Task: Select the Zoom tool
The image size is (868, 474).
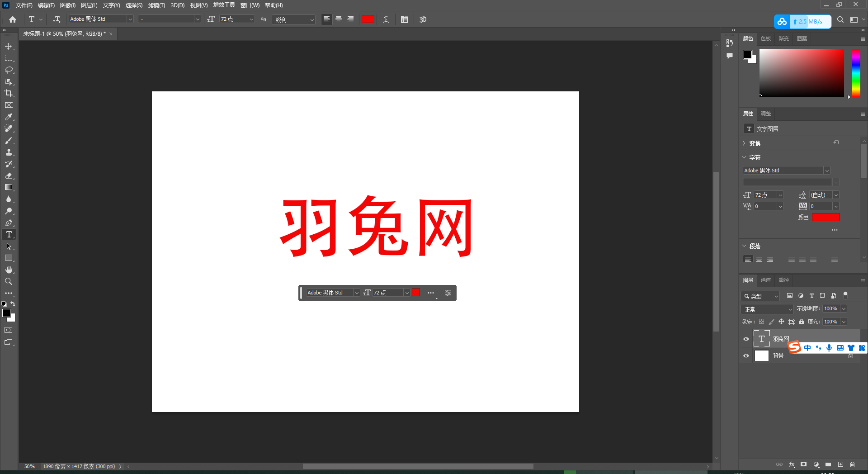Action: [9, 281]
